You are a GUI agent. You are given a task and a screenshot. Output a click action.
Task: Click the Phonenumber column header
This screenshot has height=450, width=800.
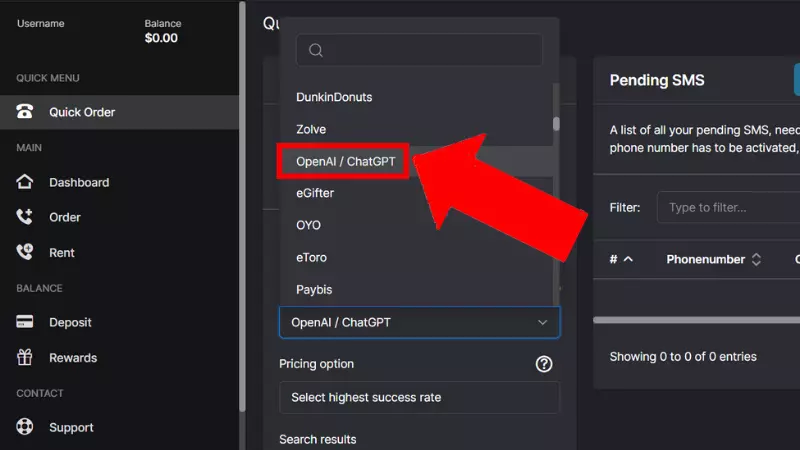pos(706,259)
